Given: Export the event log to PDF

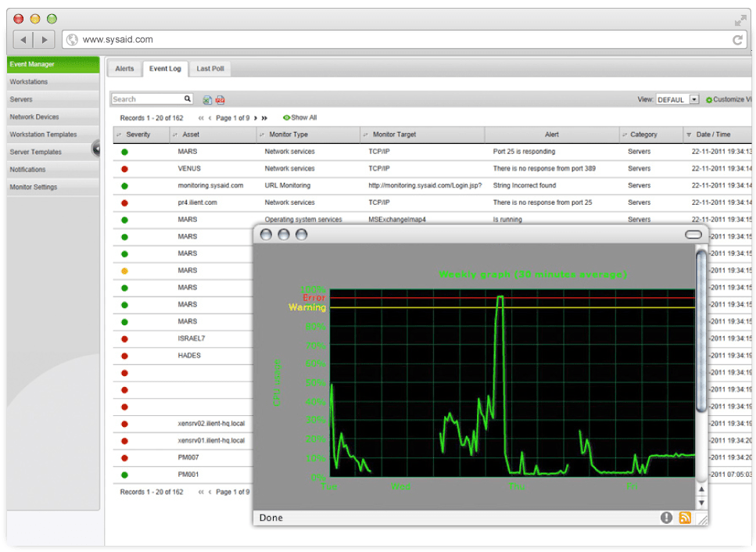Looking at the screenshot, I should coord(220,100).
